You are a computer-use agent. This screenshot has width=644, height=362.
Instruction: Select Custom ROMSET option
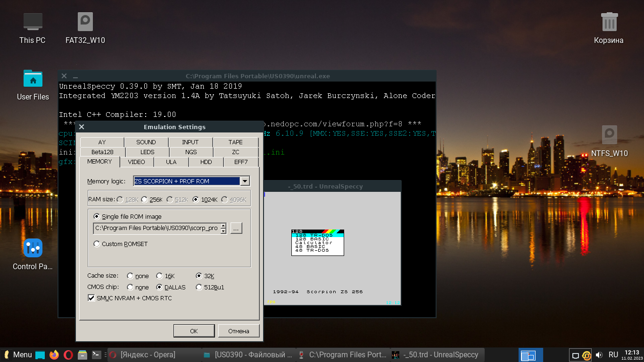[121, 244]
